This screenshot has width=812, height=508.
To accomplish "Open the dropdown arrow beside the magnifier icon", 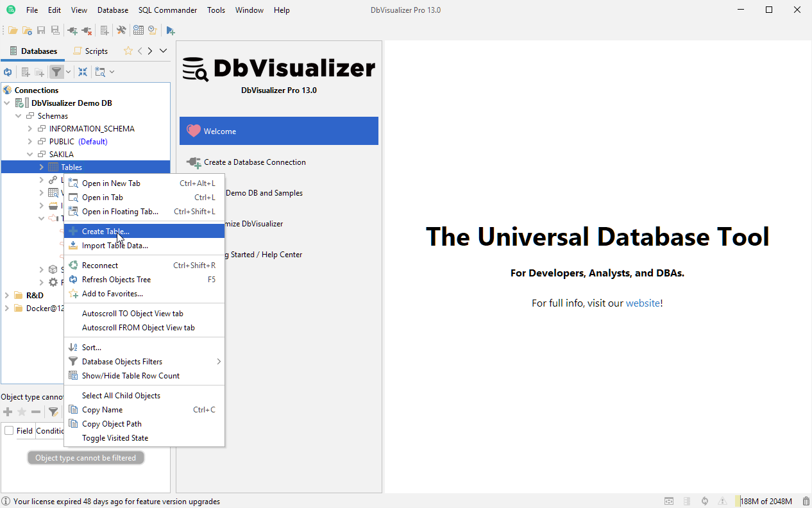I will [x=112, y=72].
